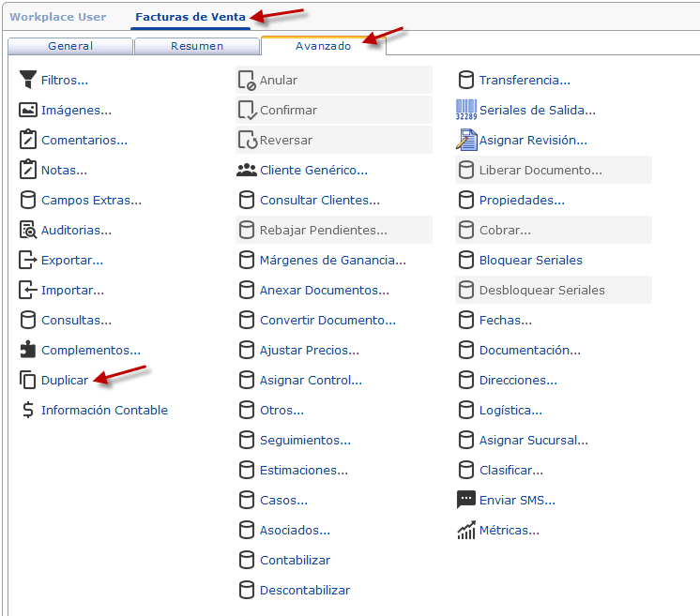This screenshot has height=616, width=700.
Task: Open the Otros... option
Action: tap(282, 410)
